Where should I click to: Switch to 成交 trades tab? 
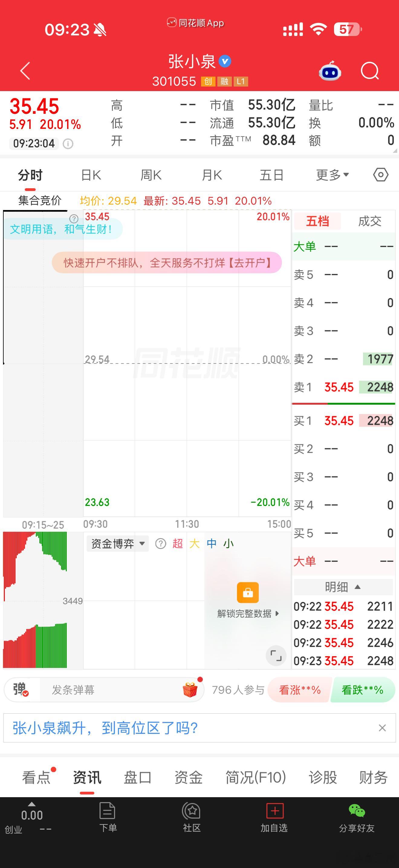370,221
